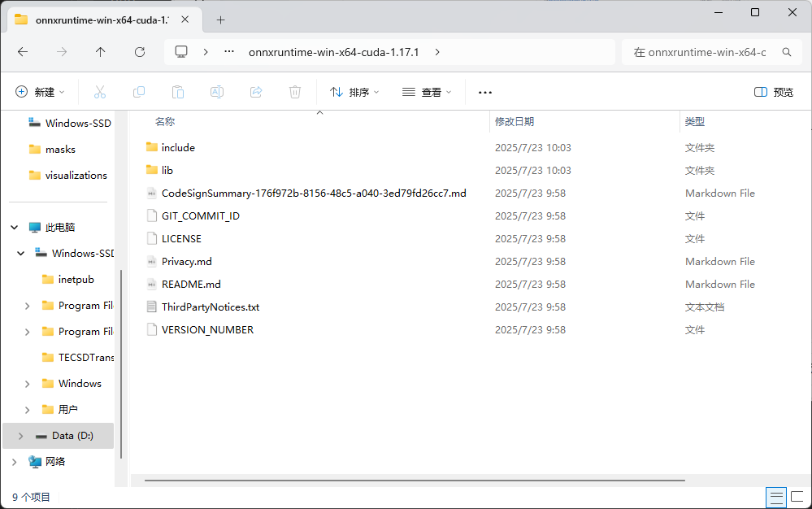Click the search magnifier icon

787,52
